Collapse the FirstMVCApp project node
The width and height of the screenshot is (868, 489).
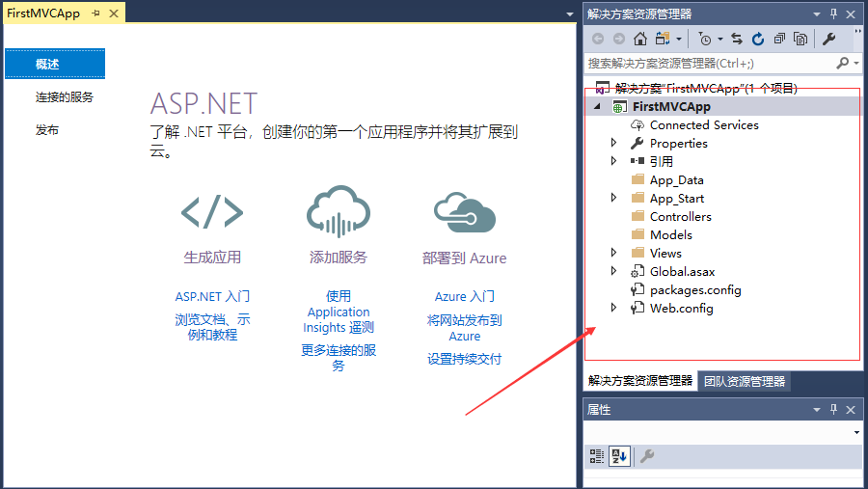(598, 106)
